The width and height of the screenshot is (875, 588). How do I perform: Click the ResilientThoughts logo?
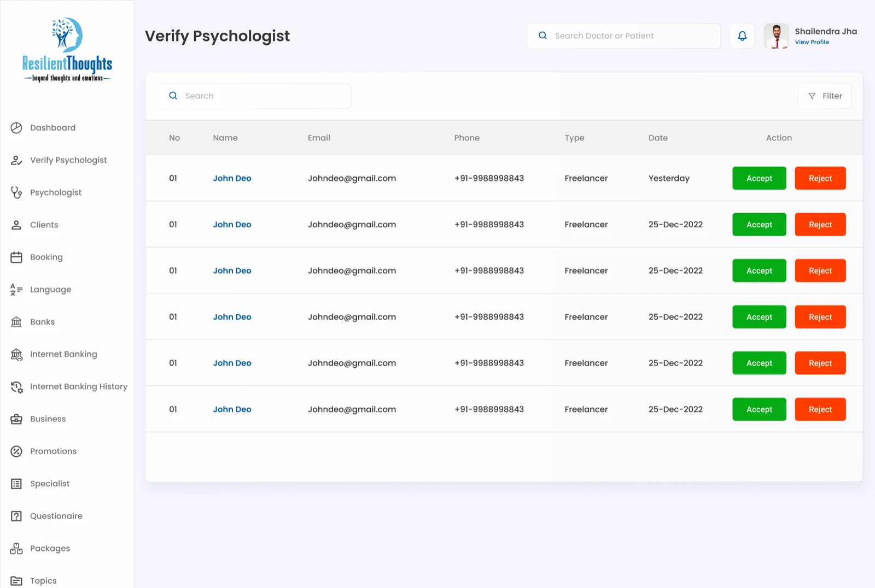point(67,50)
